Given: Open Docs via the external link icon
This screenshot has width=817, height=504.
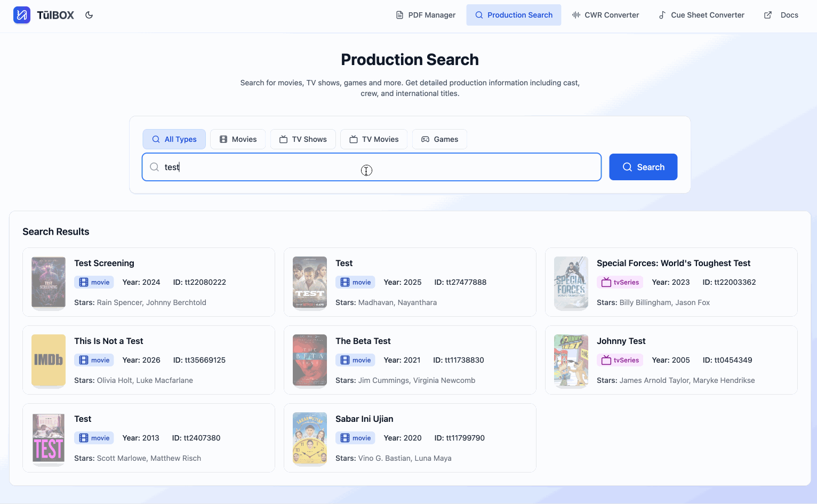Looking at the screenshot, I should coord(767,15).
